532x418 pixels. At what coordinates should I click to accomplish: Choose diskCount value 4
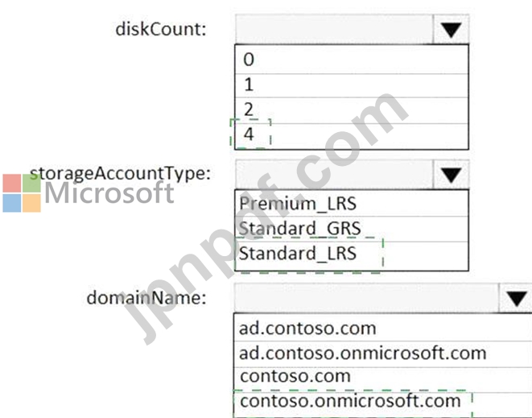point(352,136)
